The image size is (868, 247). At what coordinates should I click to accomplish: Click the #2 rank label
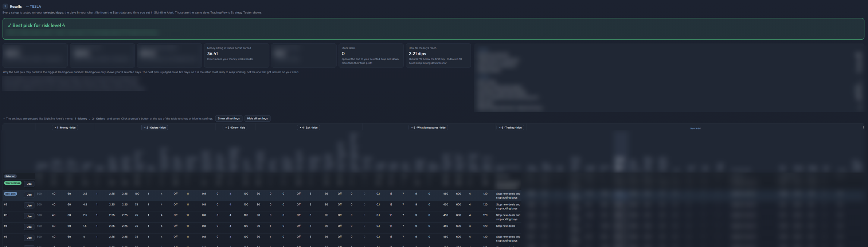click(x=5, y=205)
